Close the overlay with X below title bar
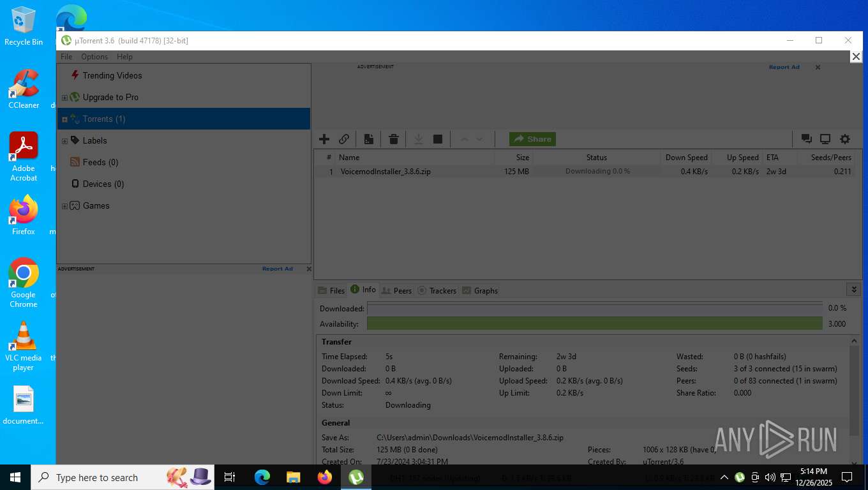Image resolution: width=868 pixels, height=490 pixels. 856,57
